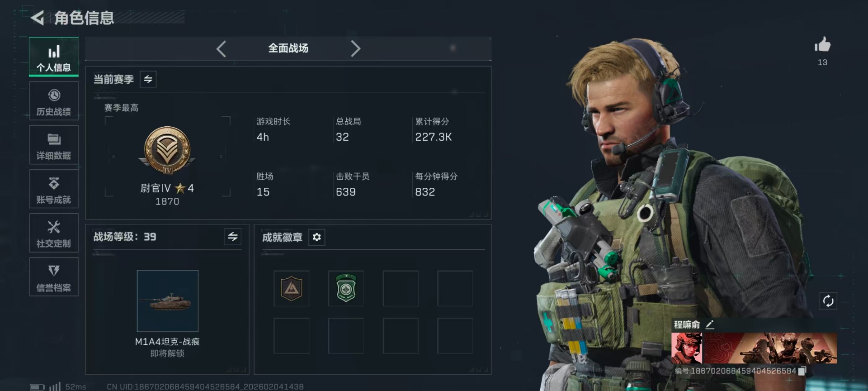Copy the player ID number icon
This screenshot has width=868, height=391.
(802, 371)
